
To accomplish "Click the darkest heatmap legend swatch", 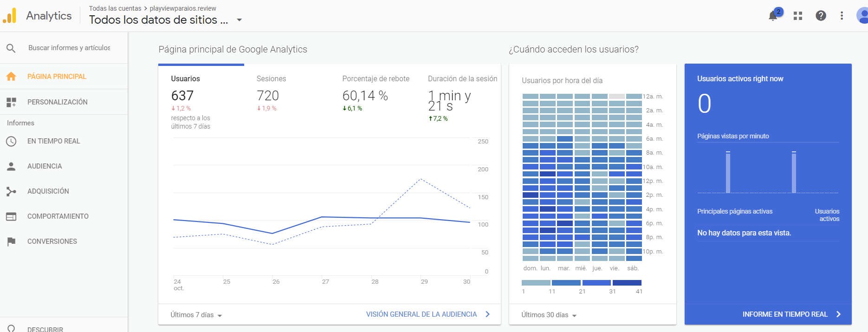I will [627, 283].
